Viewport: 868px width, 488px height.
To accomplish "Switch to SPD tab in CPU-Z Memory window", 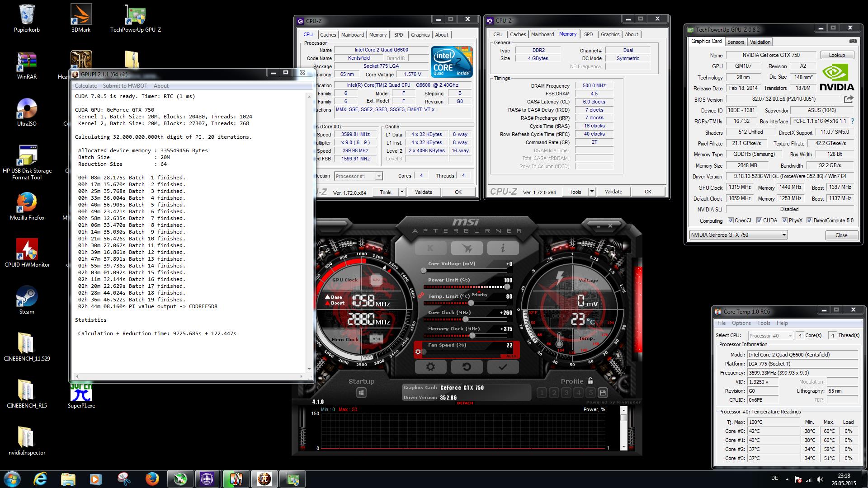I will (x=588, y=34).
